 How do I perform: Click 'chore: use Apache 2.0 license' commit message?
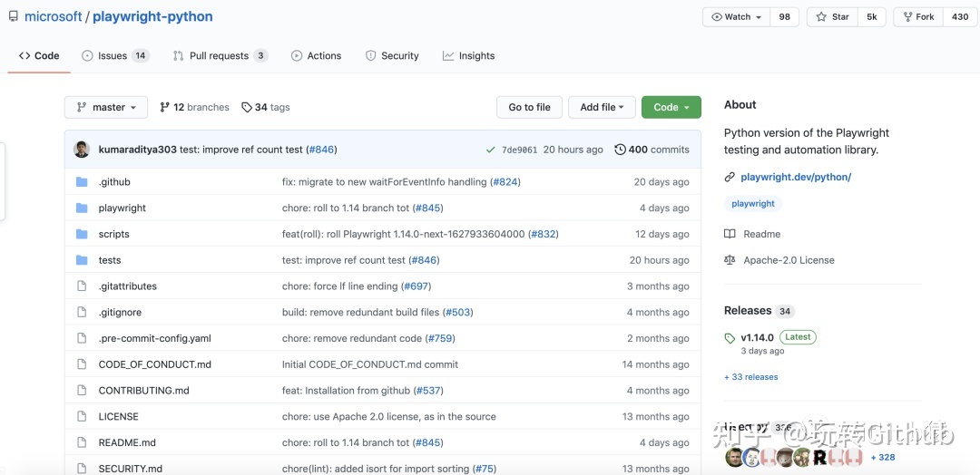tap(388, 416)
